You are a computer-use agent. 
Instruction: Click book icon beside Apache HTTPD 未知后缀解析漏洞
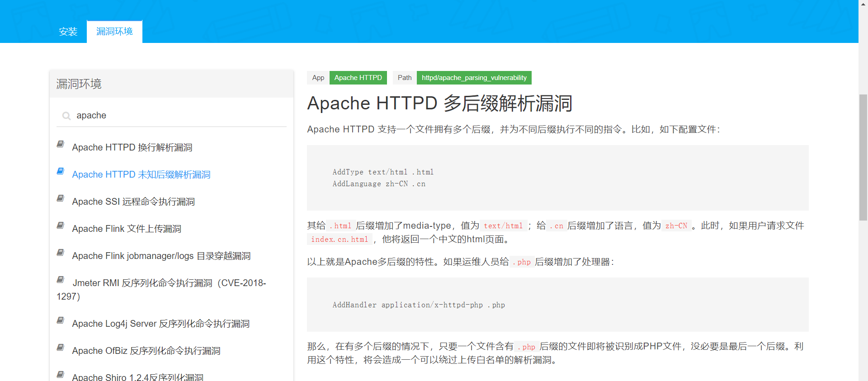click(60, 171)
